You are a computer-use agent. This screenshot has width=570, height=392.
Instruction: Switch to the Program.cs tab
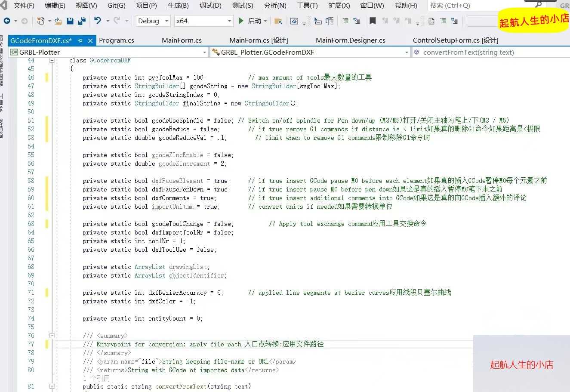pyautogui.click(x=117, y=40)
